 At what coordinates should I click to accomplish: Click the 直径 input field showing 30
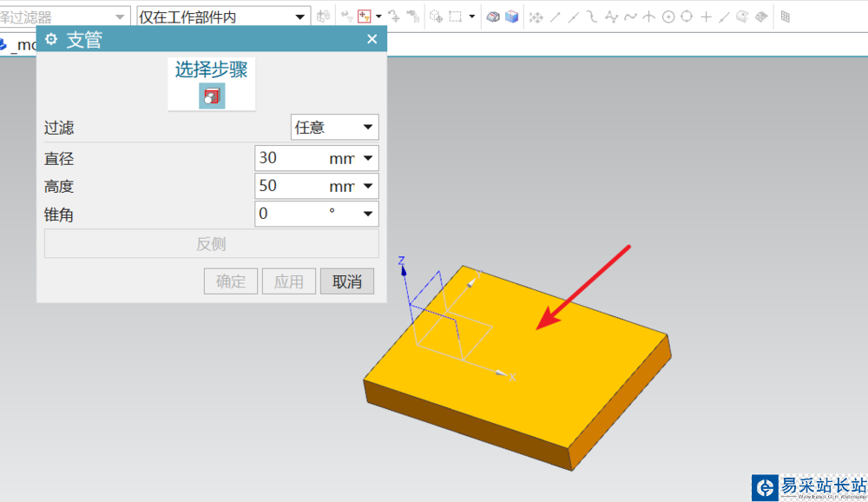click(x=291, y=158)
